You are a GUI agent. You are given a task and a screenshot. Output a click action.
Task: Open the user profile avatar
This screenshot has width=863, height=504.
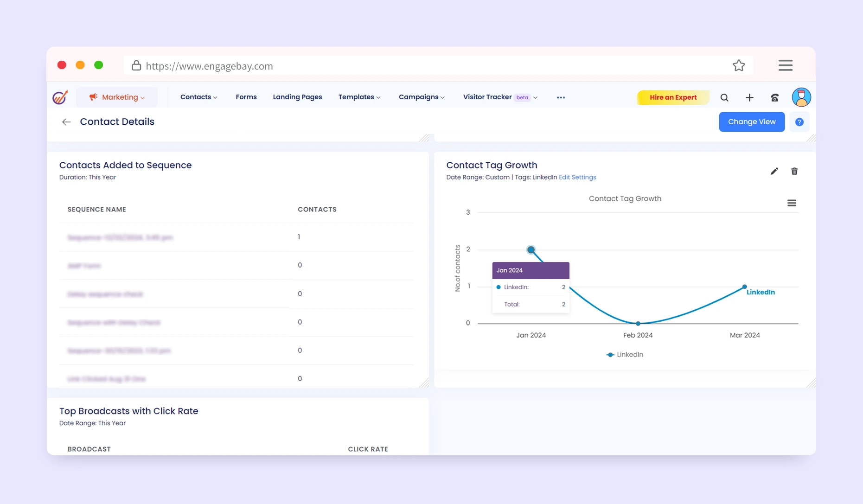pos(801,97)
